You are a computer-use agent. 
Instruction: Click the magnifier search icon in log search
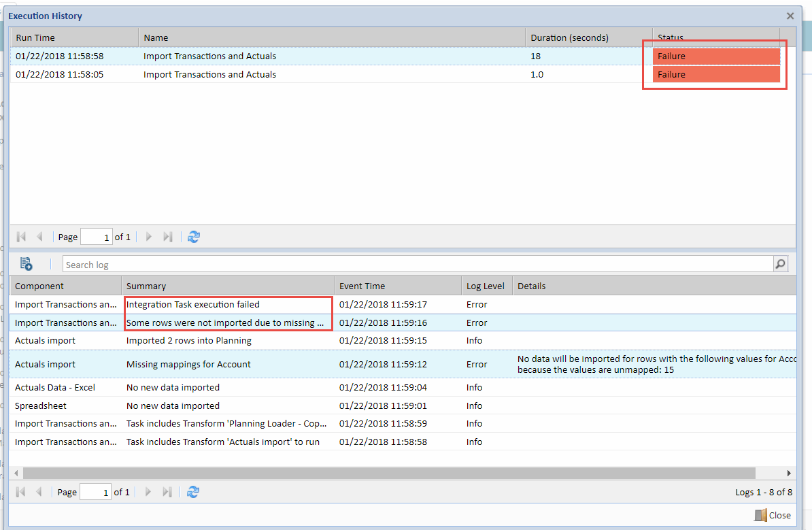click(x=780, y=264)
